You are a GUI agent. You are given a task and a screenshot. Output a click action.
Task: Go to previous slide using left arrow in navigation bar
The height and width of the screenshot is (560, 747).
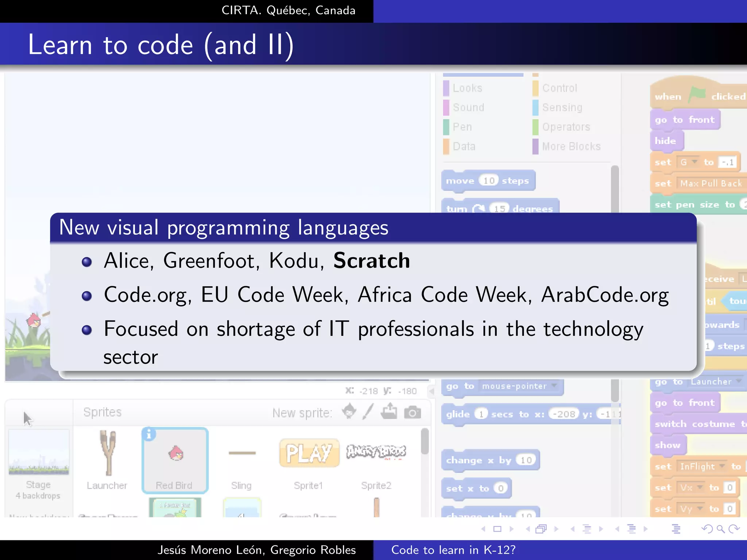[484, 529]
